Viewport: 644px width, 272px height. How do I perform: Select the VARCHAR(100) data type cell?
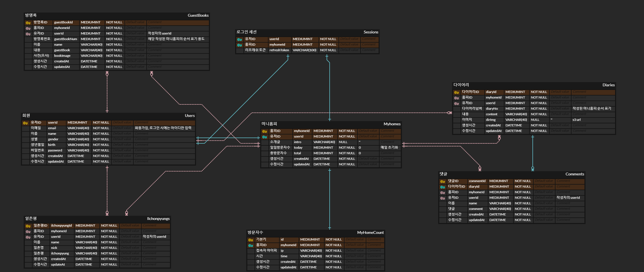coord(305,50)
